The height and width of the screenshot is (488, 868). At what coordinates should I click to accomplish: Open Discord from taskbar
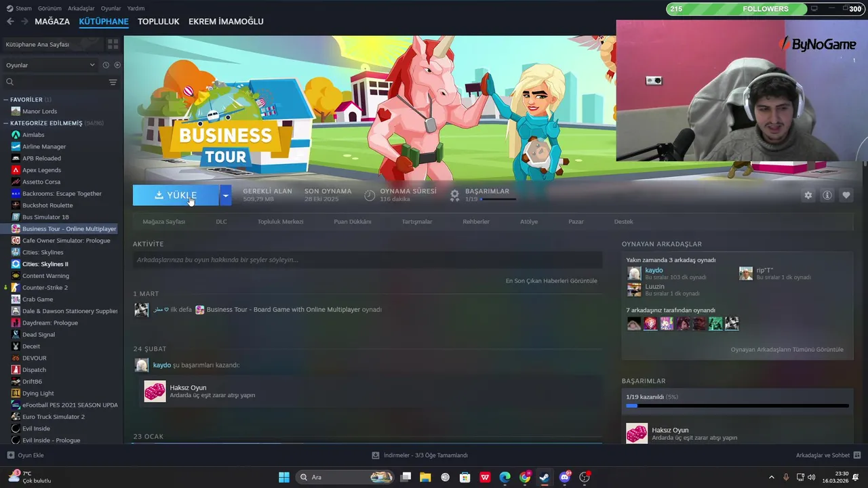pos(565,477)
